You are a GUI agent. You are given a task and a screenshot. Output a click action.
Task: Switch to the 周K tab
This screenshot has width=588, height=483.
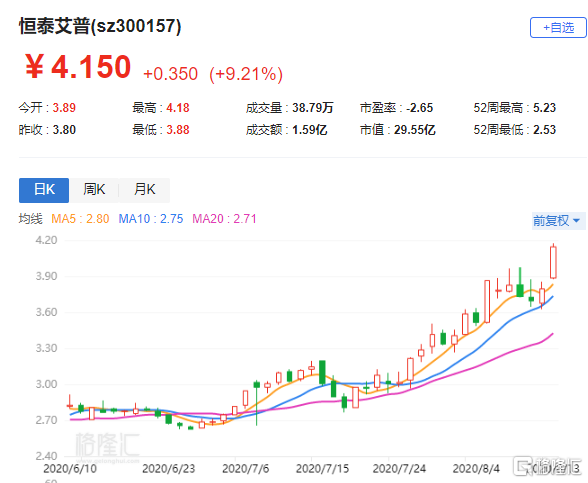click(94, 190)
